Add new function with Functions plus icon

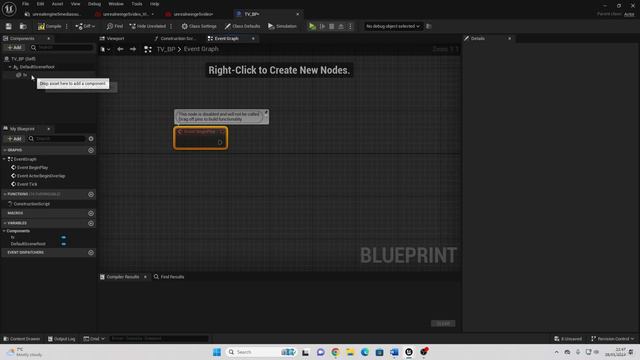point(91,194)
